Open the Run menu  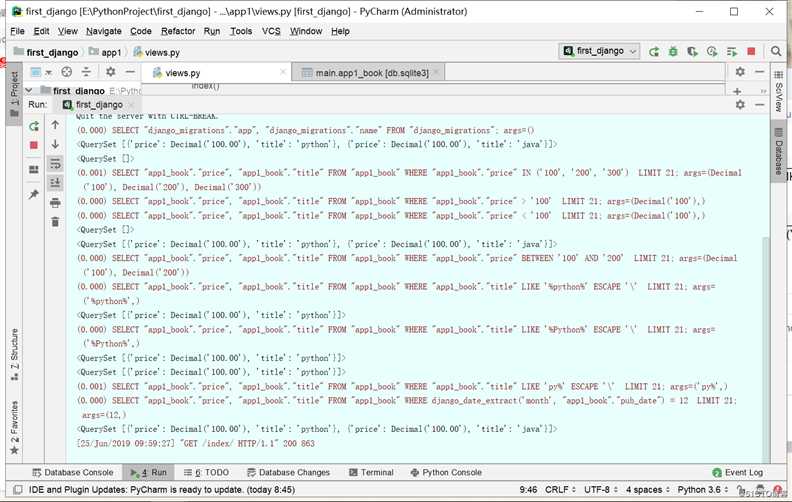pyautogui.click(x=212, y=31)
